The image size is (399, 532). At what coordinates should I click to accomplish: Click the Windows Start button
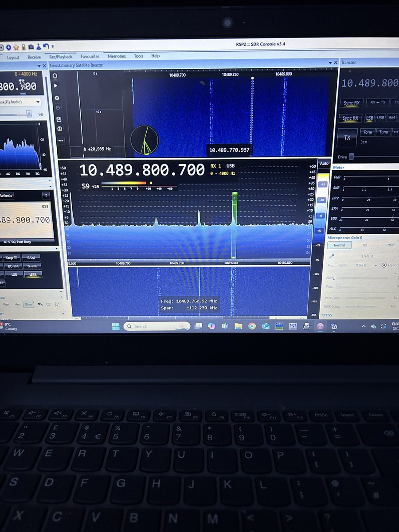coord(116,326)
